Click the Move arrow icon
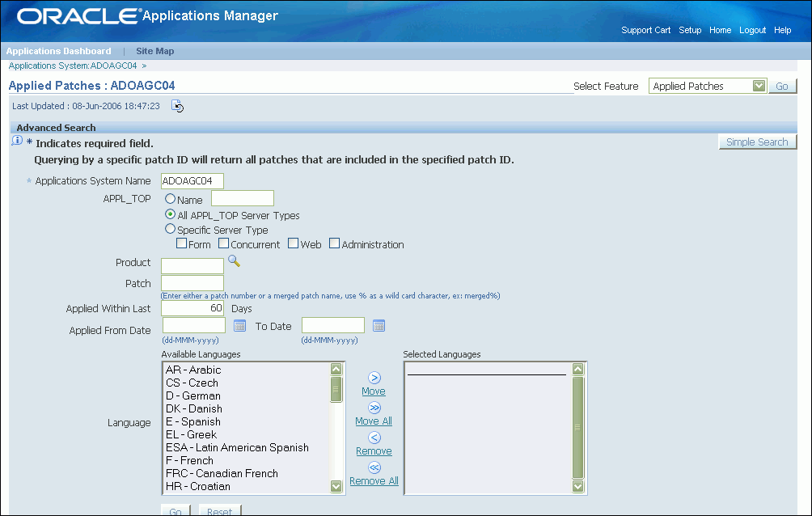This screenshot has height=516, width=812. [374, 378]
